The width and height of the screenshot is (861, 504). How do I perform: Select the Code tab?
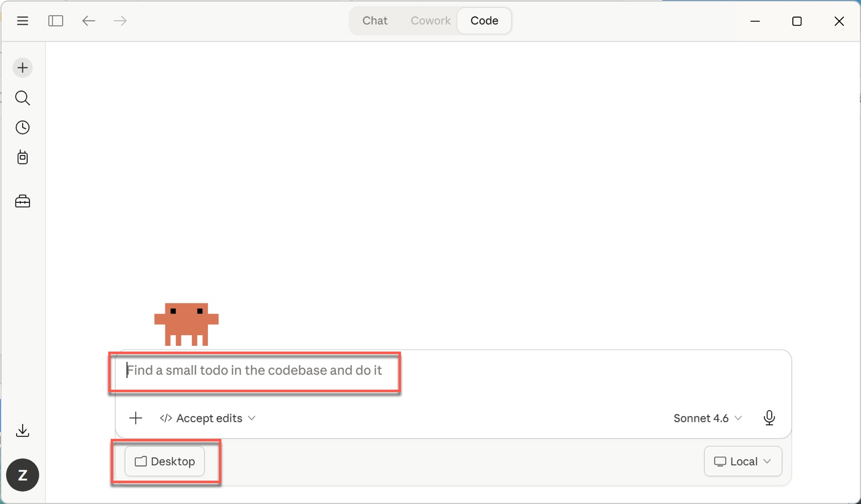[x=484, y=21]
